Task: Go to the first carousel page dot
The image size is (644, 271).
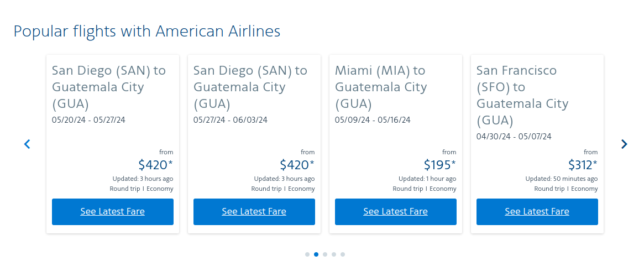Action: 307,254
